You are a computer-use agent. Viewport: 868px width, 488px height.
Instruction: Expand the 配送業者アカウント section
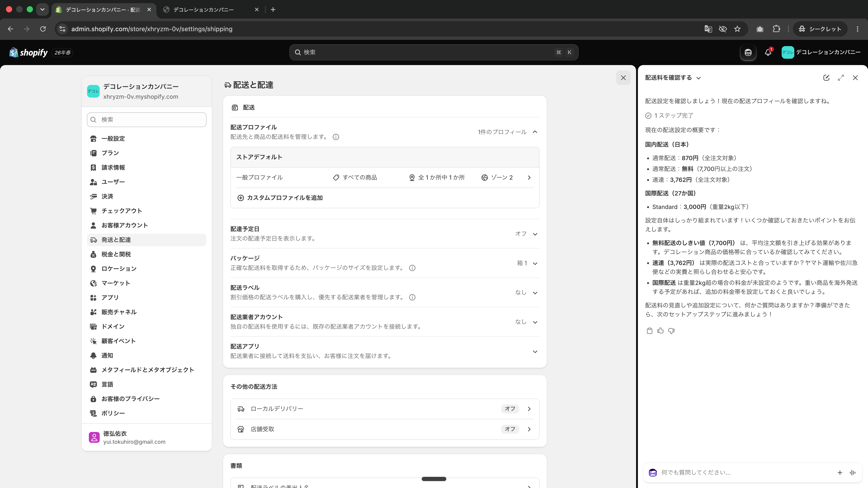tap(535, 322)
